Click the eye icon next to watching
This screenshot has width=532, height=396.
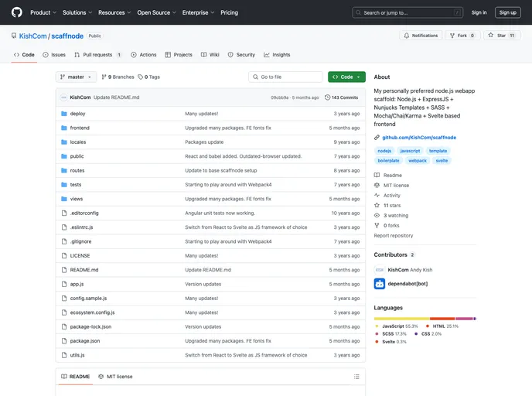coord(377,216)
